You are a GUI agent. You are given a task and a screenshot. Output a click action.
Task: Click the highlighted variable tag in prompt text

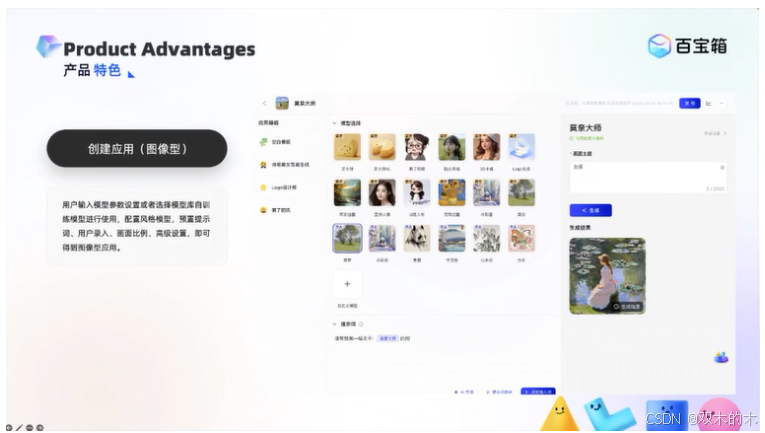click(x=388, y=338)
